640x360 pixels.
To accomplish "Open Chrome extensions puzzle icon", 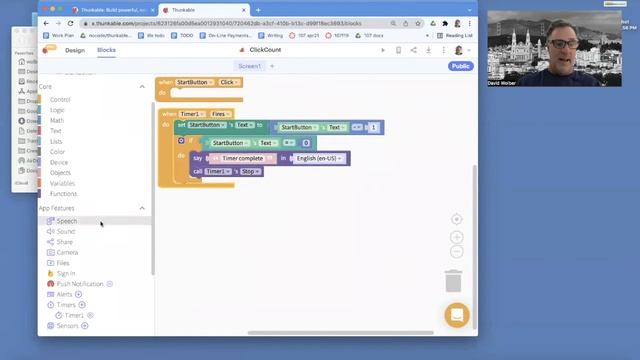I will point(445,23).
